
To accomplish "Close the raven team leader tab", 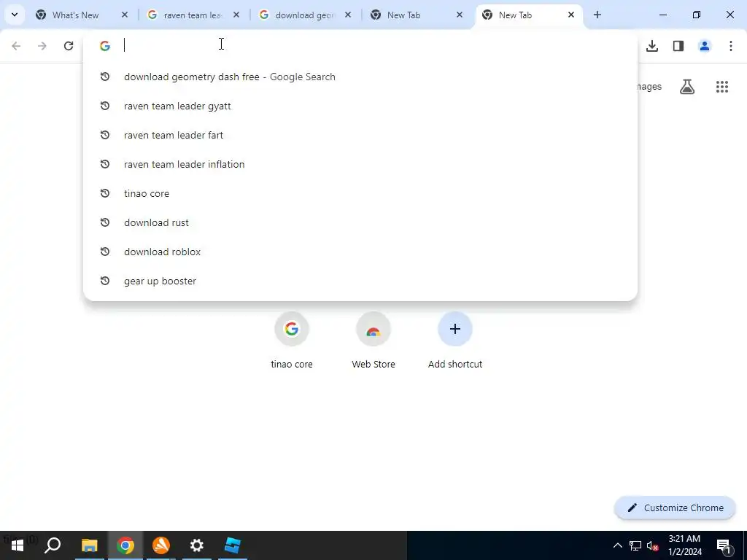I will coord(236,15).
